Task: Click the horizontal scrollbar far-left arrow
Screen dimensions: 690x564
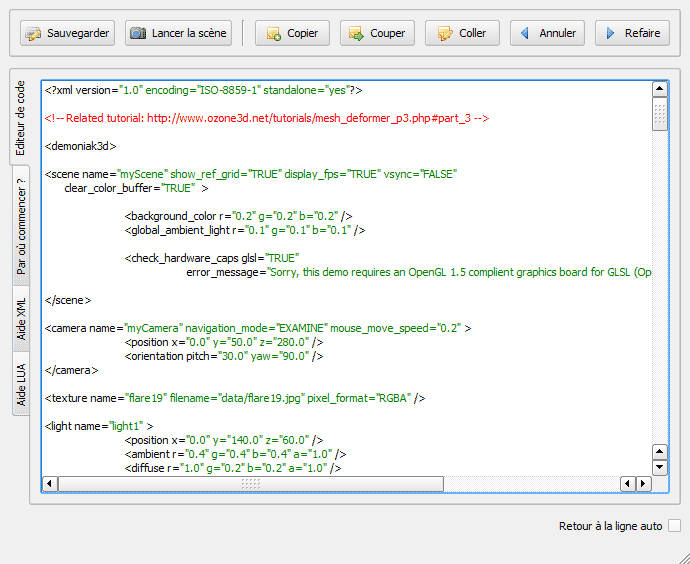Action: [x=50, y=484]
